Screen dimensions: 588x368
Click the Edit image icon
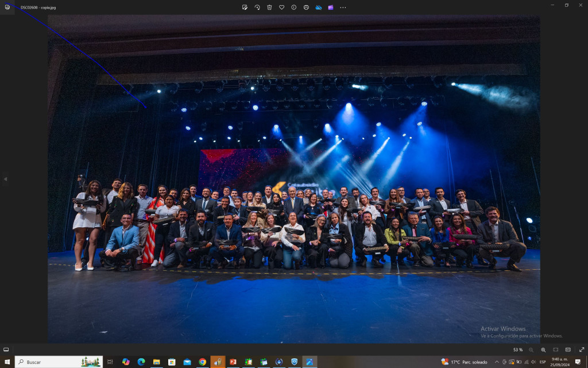coord(245,7)
